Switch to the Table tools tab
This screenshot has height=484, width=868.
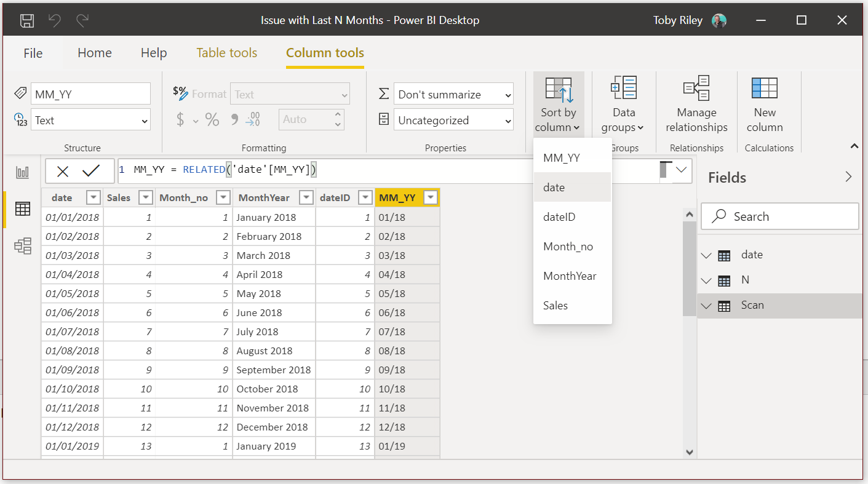[x=226, y=53]
